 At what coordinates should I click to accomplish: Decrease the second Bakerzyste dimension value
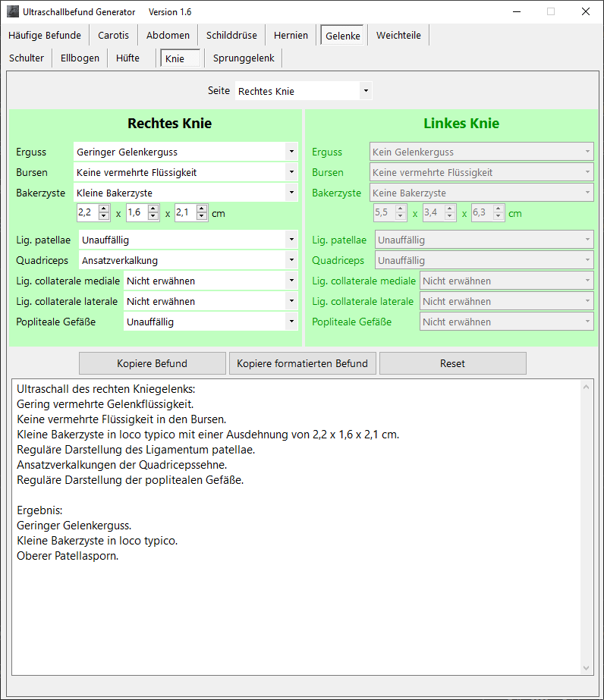pos(153,218)
